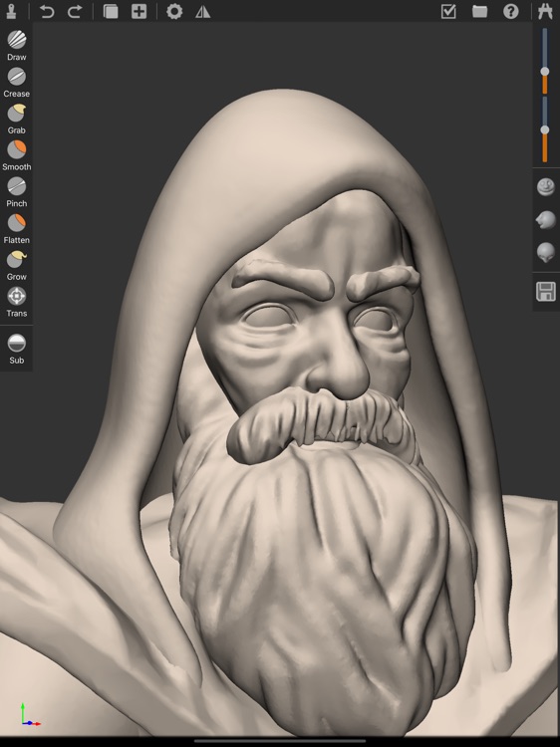Open the objects layers panel icon

111,11
